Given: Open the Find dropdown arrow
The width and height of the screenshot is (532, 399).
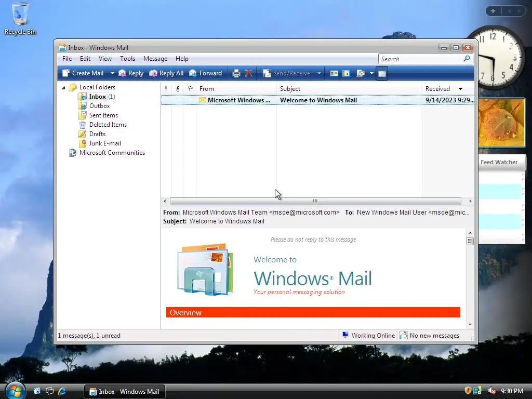Looking at the screenshot, I should tap(371, 73).
